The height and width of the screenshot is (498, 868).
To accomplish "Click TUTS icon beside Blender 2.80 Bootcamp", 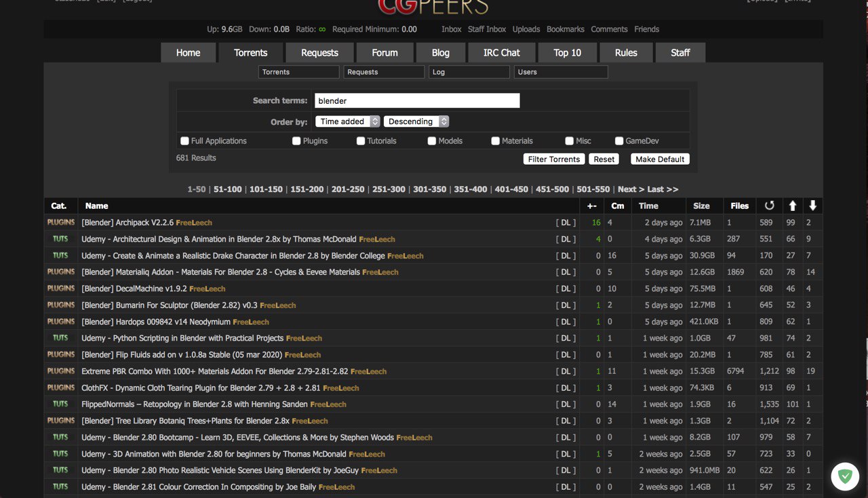I will pos(60,437).
